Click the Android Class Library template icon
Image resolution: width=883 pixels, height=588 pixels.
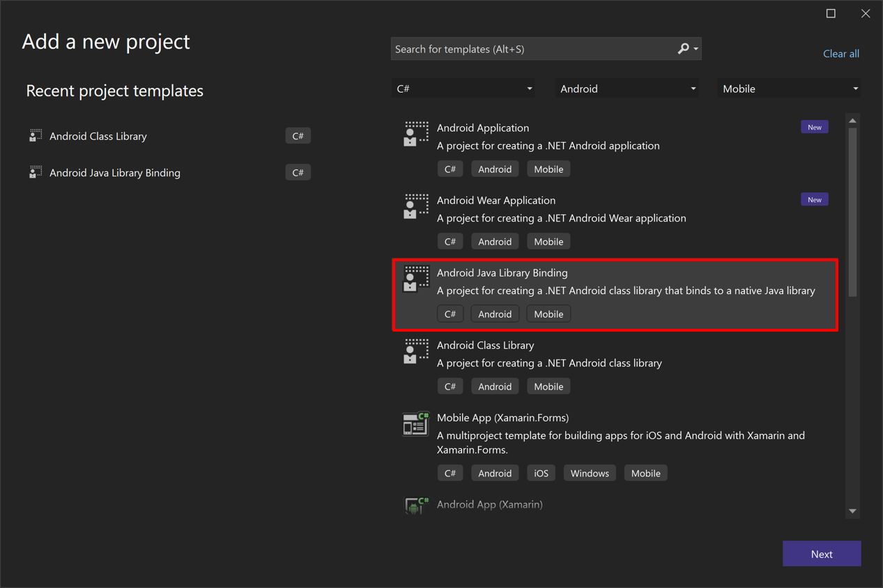(415, 351)
